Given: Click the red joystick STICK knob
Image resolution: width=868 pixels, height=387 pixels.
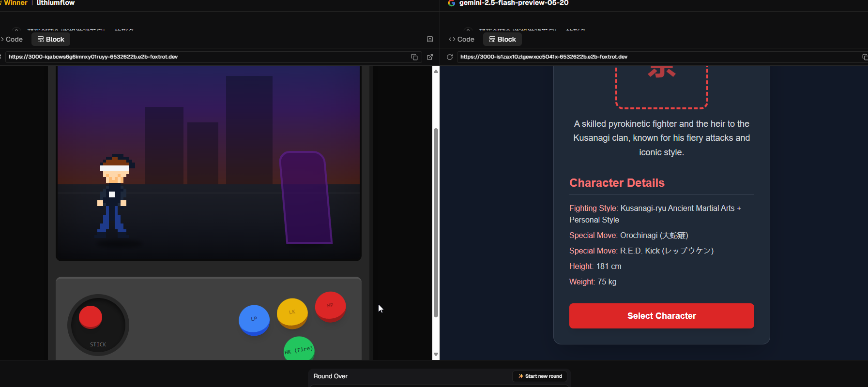Looking at the screenshot, I should coord(91,317).
